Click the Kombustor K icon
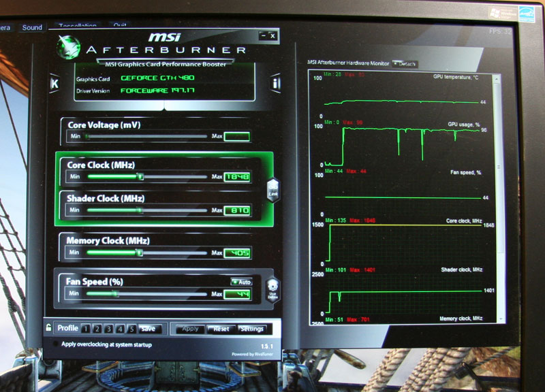 pos(54,83)
